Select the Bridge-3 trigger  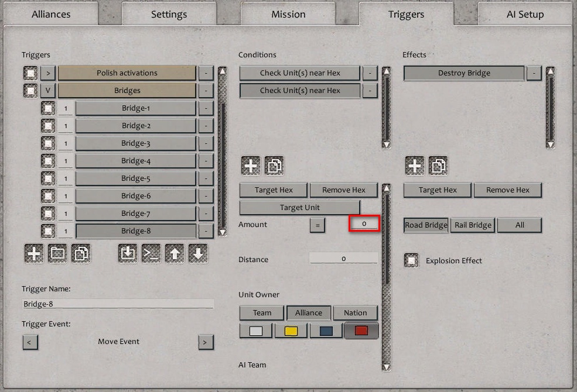point(136,143)
